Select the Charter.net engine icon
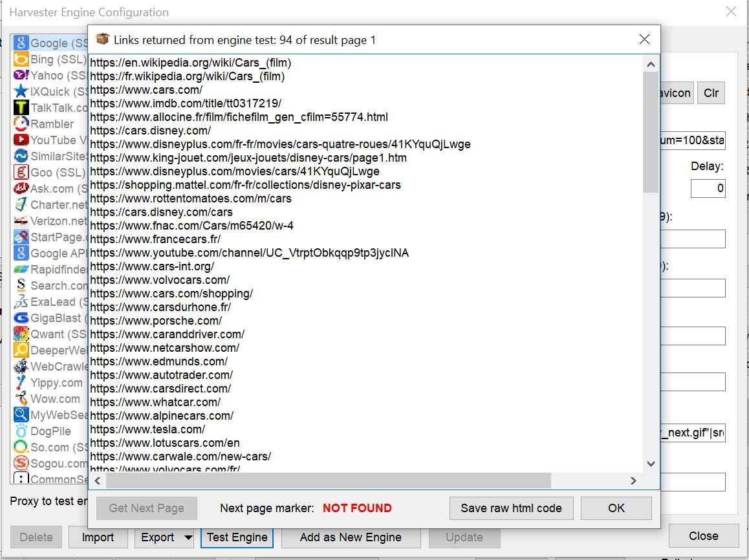The image size is (749, 560). [21, 205]
